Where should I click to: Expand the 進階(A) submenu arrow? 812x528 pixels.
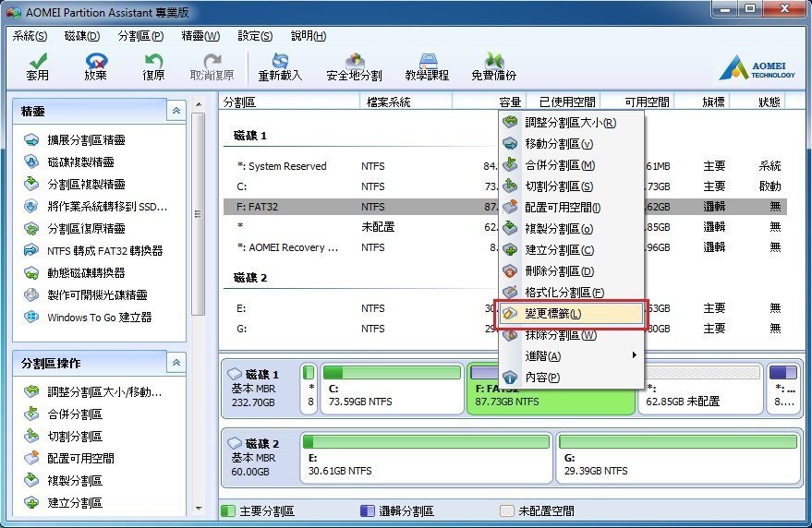(x=635, y=355)
